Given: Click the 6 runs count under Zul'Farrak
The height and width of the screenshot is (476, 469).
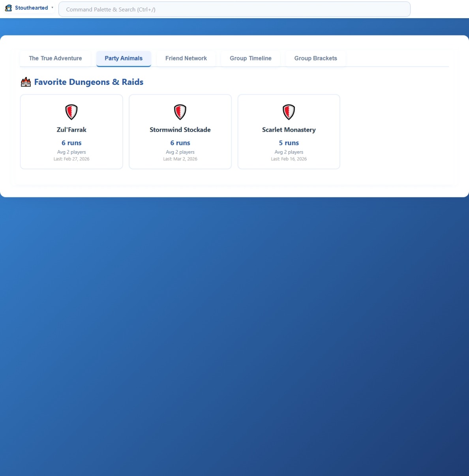Looking at the screenshot, I should tap(71, 143).
